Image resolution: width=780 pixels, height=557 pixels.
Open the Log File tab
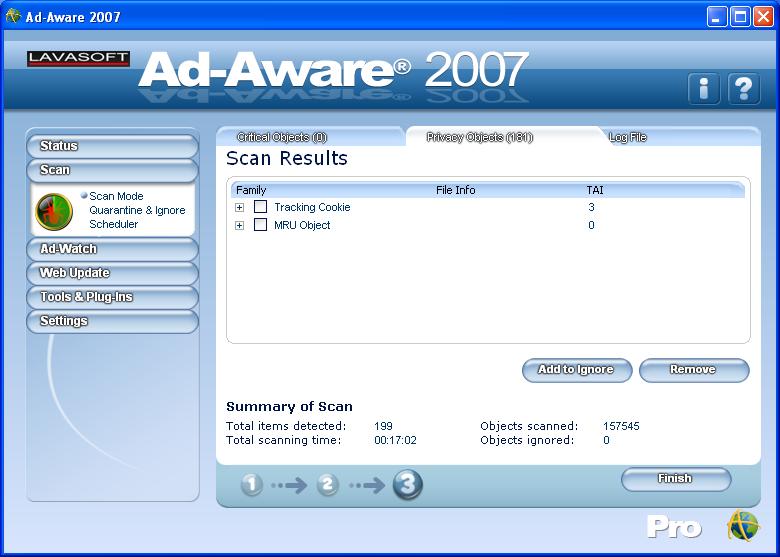[x=628, y=137]
